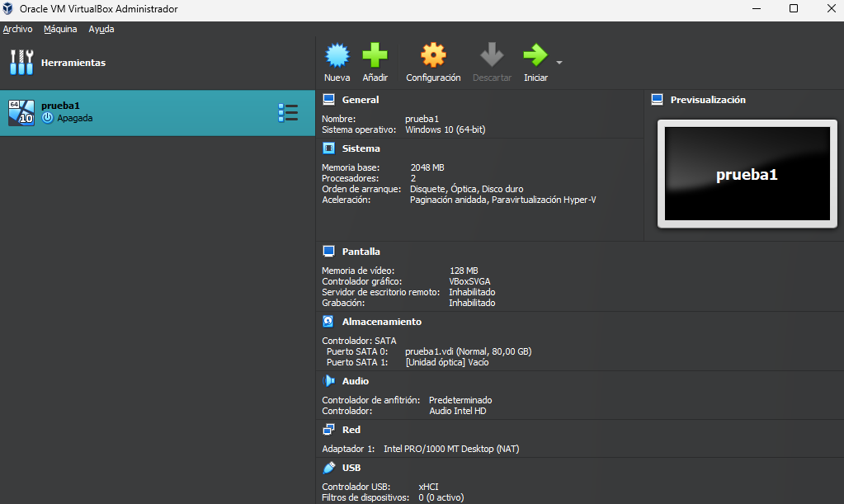This screenshot has width=844, height=504.
Task: Click the 'VBoxSVGA' graphics controller value
Action: click(470, 281)
